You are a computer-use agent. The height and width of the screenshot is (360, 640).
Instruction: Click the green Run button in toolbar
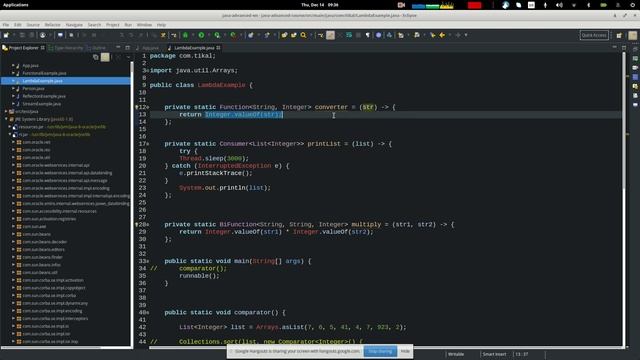pyautogui.click(x=201, y=36)
